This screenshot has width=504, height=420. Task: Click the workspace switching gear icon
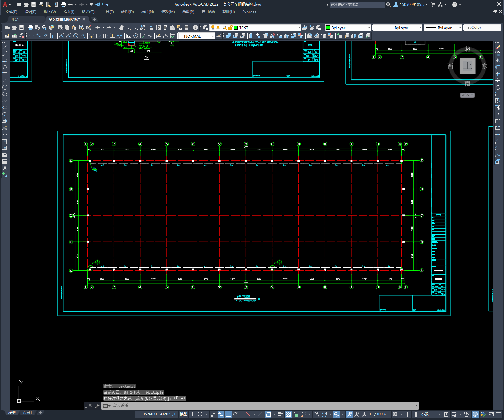[x=395, y=414]
